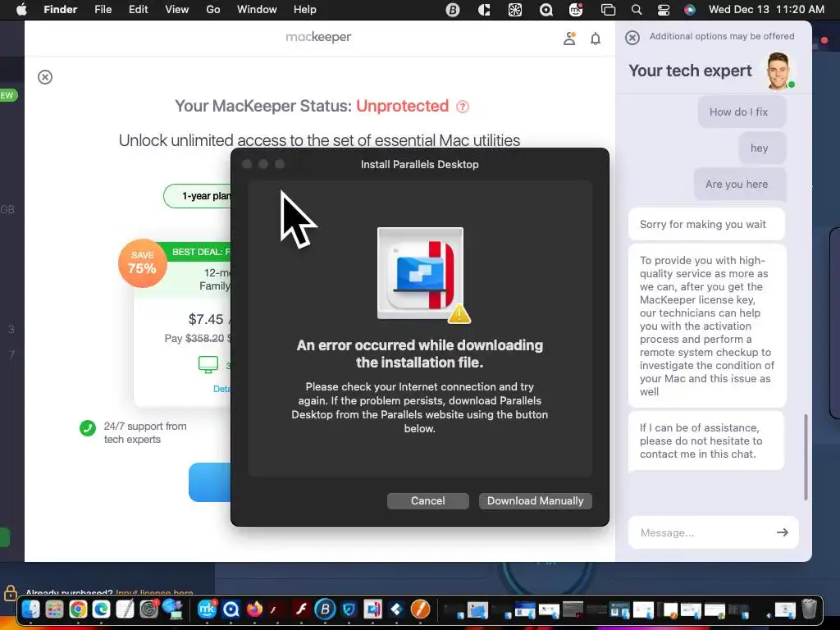840x630 pixels.
Task: Launch Microsoft Edge from the Dock
Action: tap(101, 609)
